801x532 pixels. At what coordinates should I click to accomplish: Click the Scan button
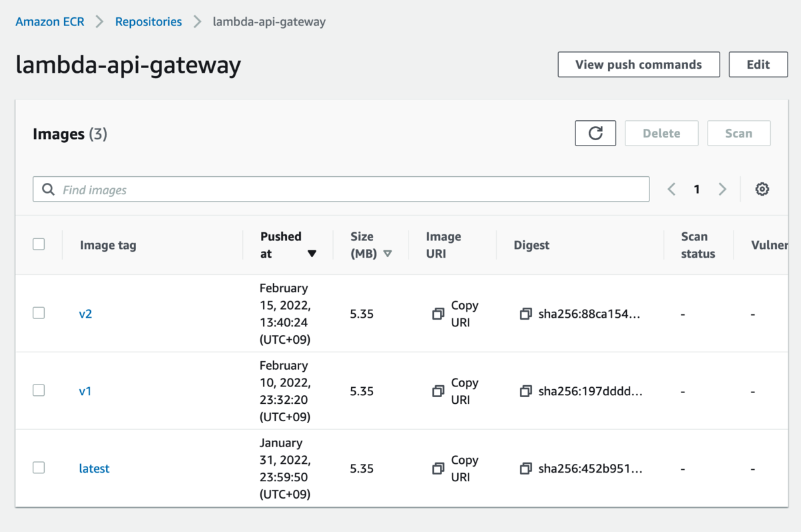(739, 134)
